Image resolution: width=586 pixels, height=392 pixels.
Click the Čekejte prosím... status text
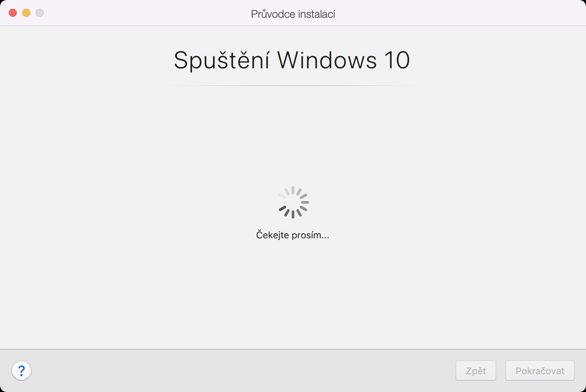(293, 235)
